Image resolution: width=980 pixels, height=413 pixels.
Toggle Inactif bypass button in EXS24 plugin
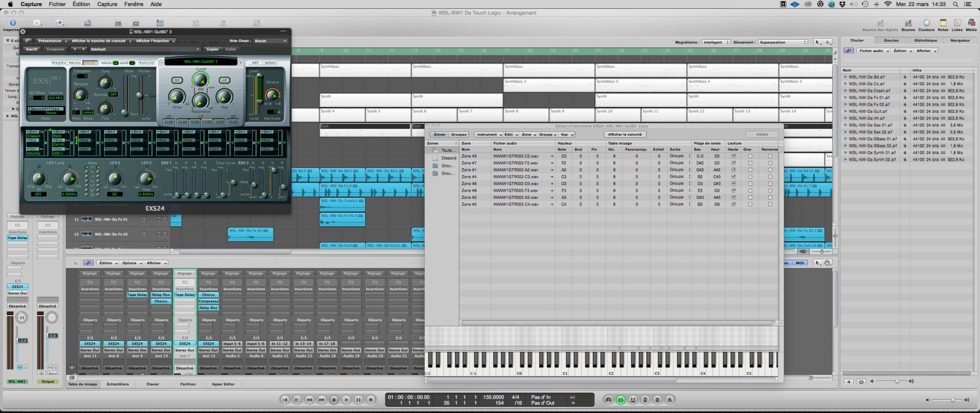click(32, 49)
